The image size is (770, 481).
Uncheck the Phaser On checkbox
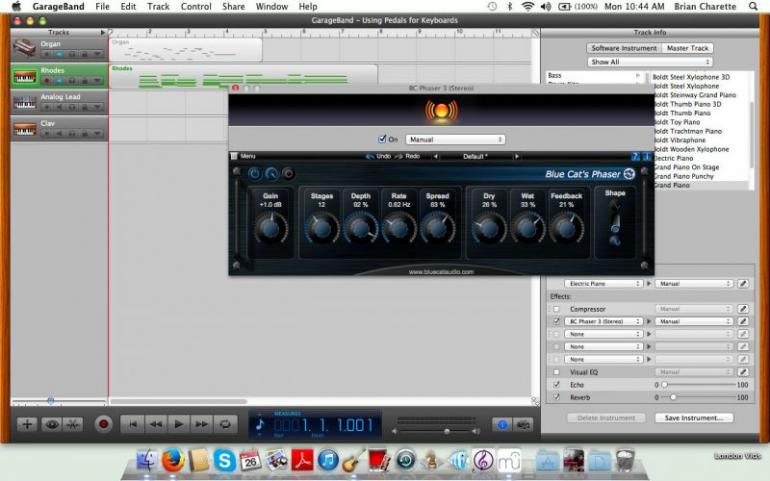point(382,140)
